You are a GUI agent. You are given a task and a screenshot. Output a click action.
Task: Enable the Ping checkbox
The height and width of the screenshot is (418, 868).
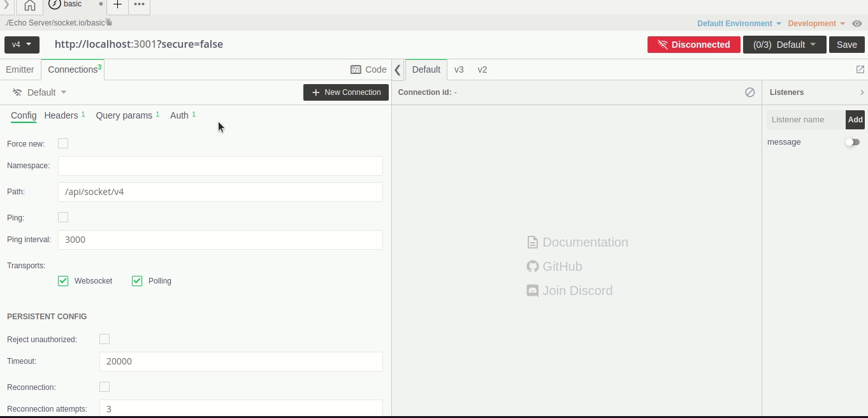tap(63, 217)
